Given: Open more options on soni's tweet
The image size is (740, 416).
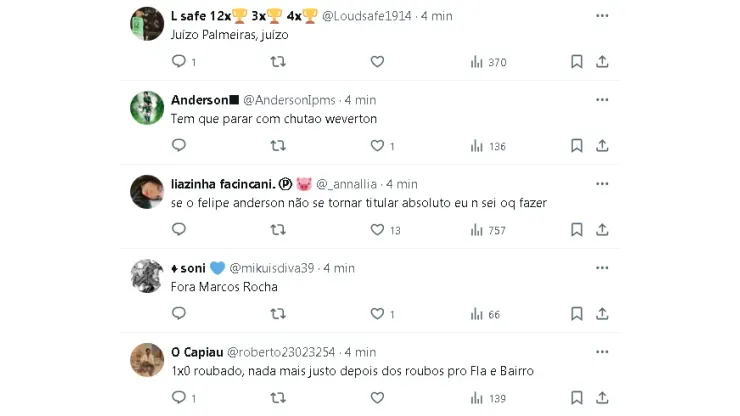Looking at the screenshot, I should 602,268.
